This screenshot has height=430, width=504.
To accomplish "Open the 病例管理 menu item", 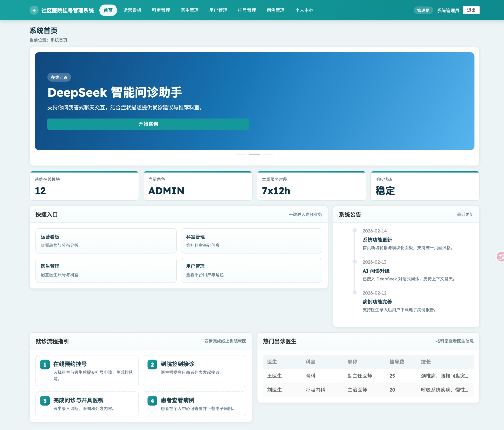I will 275,10.
